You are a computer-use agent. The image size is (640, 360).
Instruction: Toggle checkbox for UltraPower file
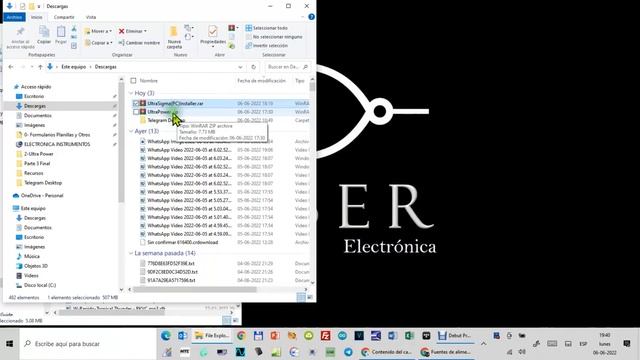[136, 112]
